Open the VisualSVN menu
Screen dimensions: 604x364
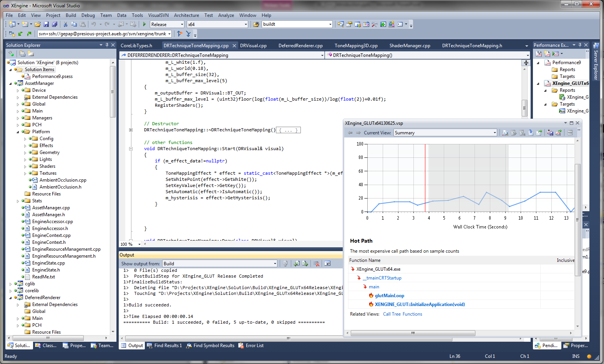(x=158, y=15)
